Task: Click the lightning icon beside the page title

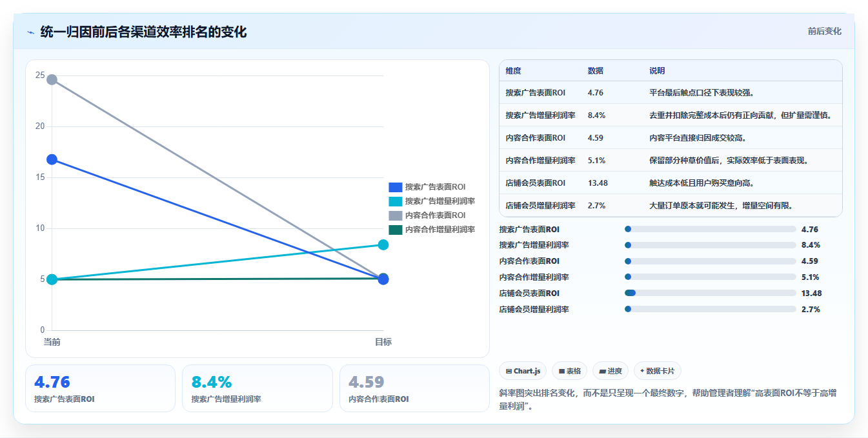Action: [x=30, y=32]
